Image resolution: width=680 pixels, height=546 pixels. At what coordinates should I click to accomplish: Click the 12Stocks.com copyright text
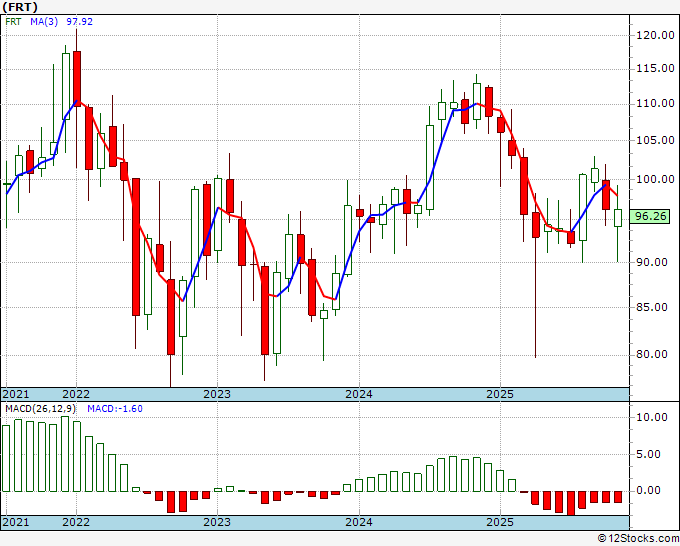coord(638,539)
